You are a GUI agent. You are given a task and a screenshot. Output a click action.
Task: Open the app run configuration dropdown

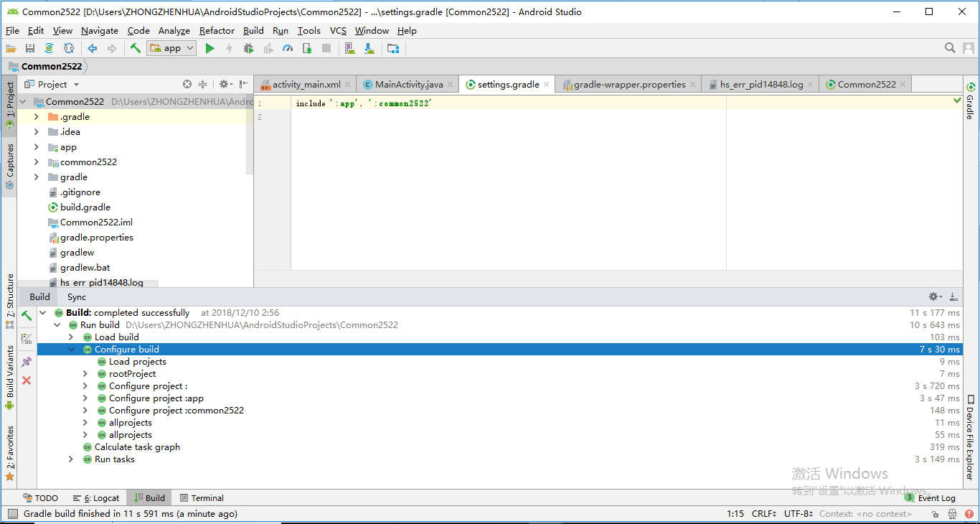171,48
